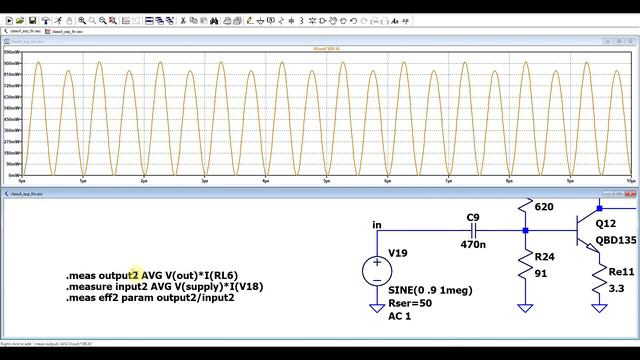Tile windows with the stacked panes icon

(x=149, y=20)
